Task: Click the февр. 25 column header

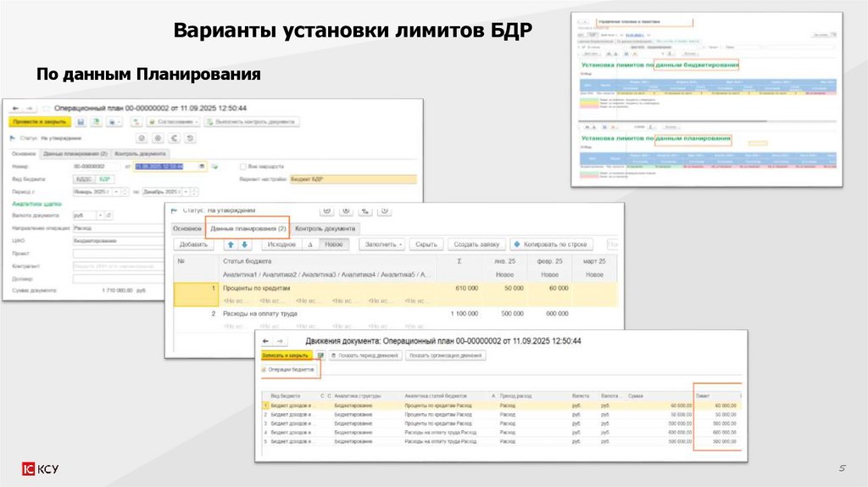Action: [549, 261]
